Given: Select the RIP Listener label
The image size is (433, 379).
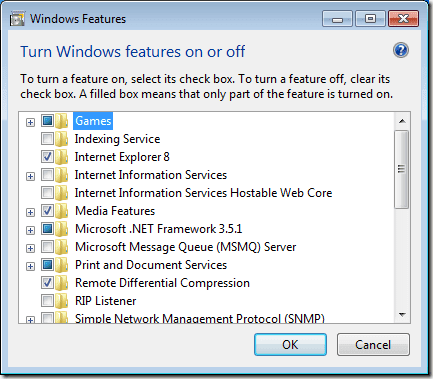Looking at the screenshot, I should coord(106,301).
